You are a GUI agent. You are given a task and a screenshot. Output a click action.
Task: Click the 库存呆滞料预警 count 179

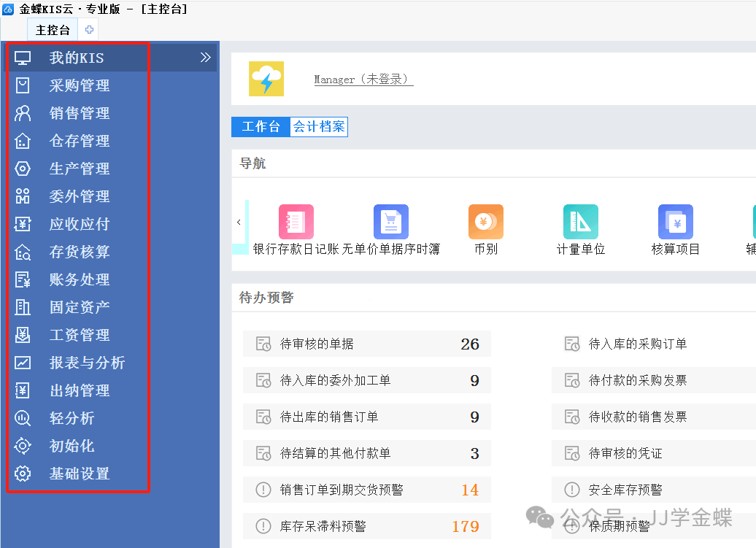(465, 526)
